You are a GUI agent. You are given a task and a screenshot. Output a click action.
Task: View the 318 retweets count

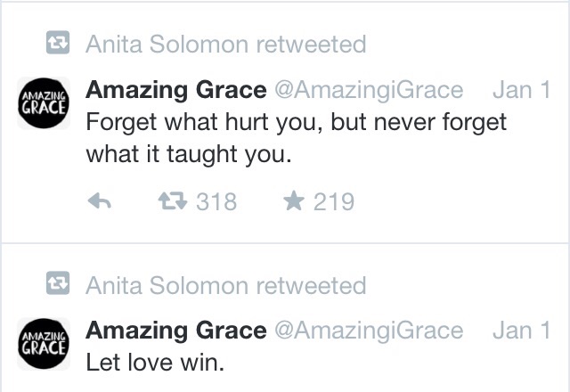(216, 202)
